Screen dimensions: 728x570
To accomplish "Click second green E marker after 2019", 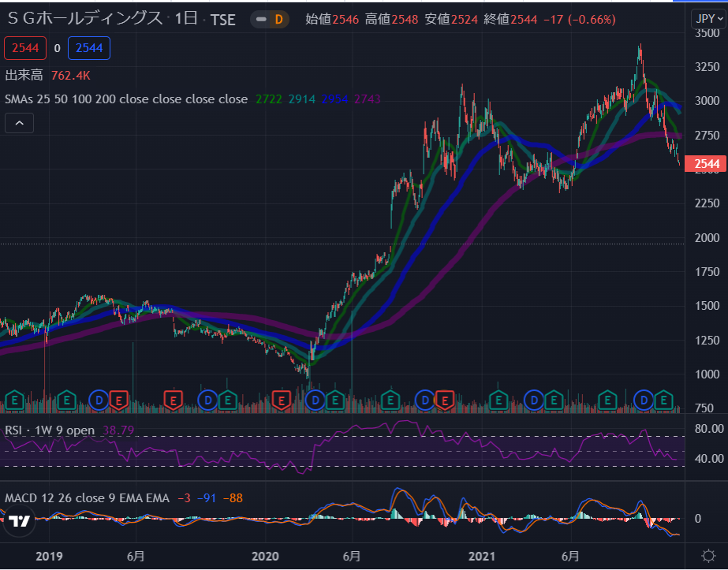I will [x=66, y=400].
